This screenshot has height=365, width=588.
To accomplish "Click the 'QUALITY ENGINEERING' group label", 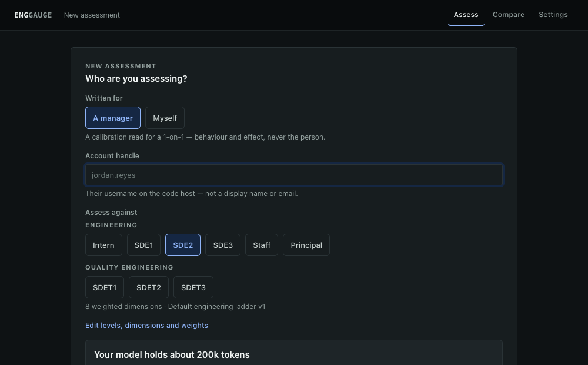I will 129,267.
